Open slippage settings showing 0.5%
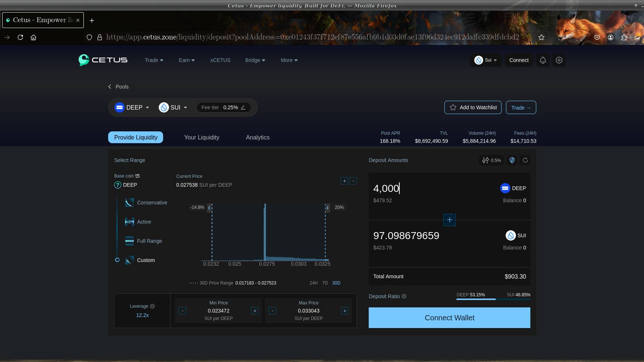This screenshot has width=644, height=362. 492,160
